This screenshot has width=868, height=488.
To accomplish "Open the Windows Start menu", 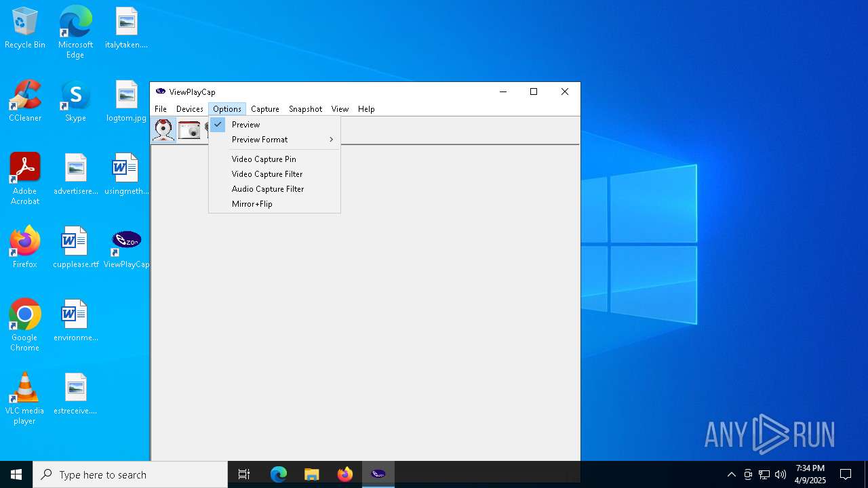I will point(16,474).
